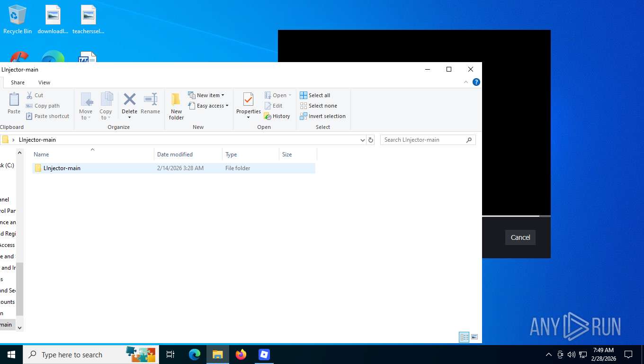The height and width of the screenshot is (364, 644).
Task: Click the File folder type cell
Action: coord(238,168)
